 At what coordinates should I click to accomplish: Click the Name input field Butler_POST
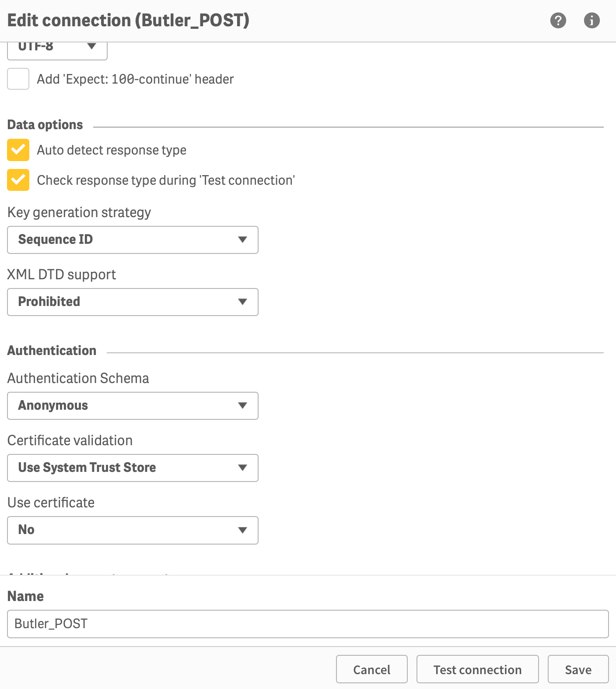pos(308,624)
